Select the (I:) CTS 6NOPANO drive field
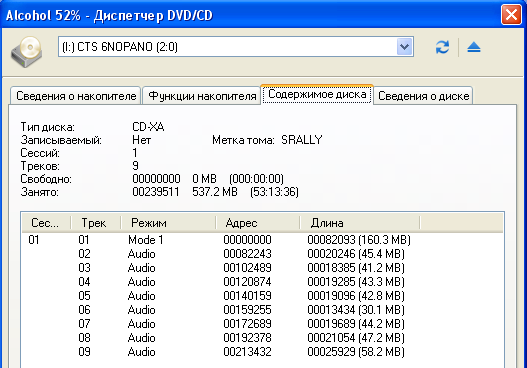This screenshot has width=527, height=368. tap(236, 46)
